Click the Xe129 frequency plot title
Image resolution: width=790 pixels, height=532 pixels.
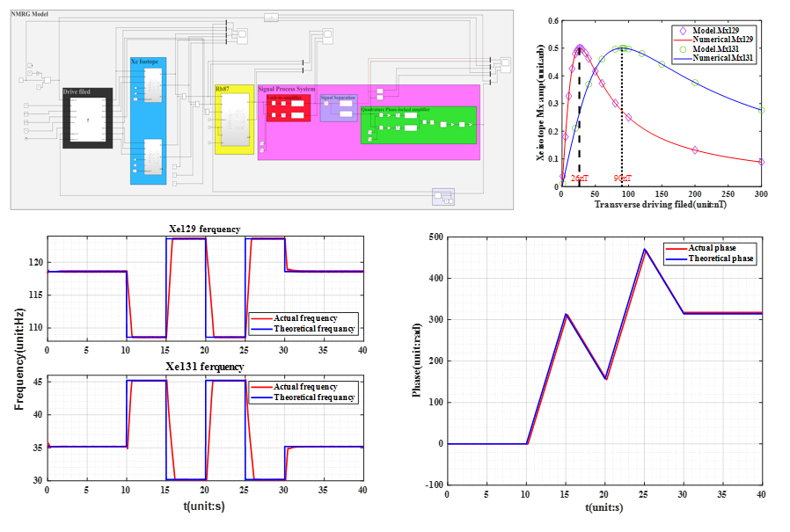(204, 229)
